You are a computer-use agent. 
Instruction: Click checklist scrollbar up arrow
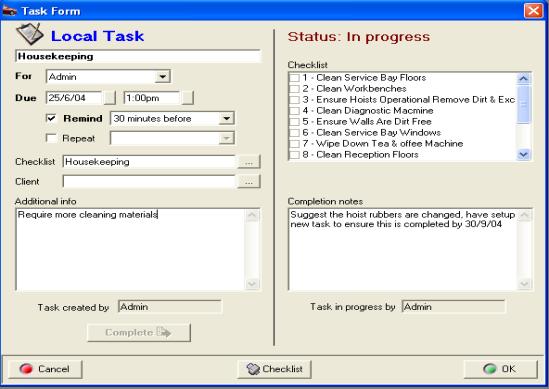coord(524,78)
